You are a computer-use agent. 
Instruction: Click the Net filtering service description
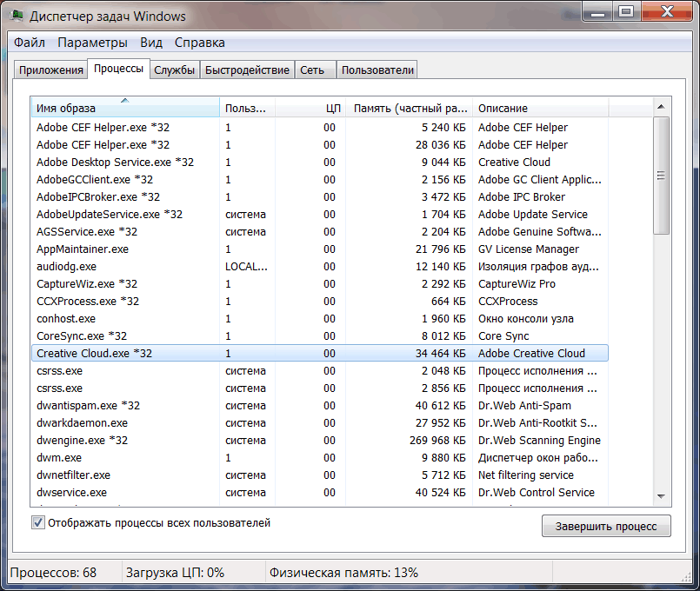click(x=526, y=475)
